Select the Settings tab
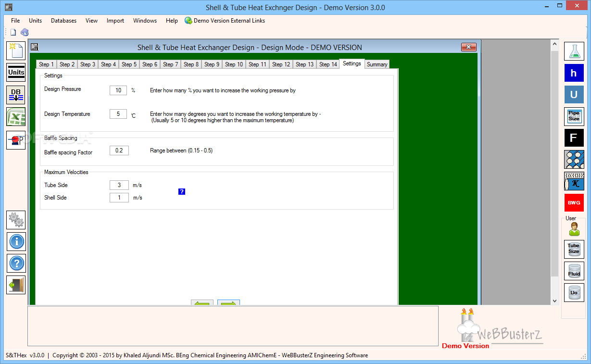591x364 pixels. 352,63
